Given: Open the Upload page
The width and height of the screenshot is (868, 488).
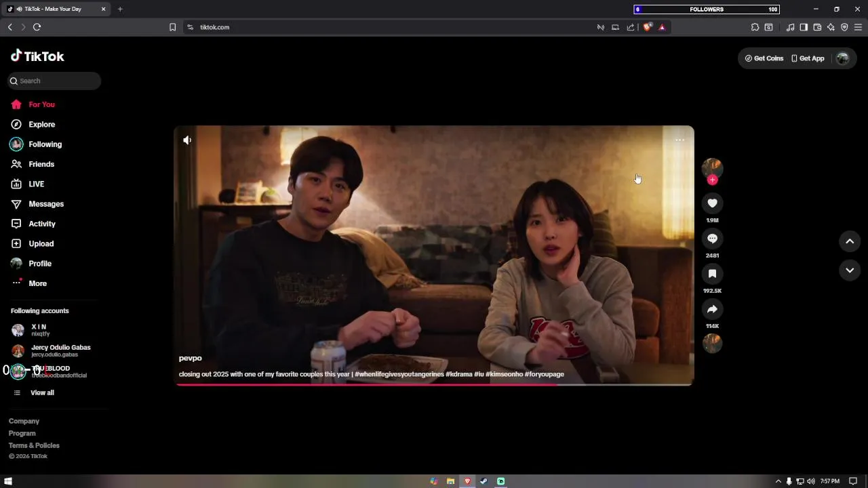Looking at the screenshot, I should (x=32, y=244).
